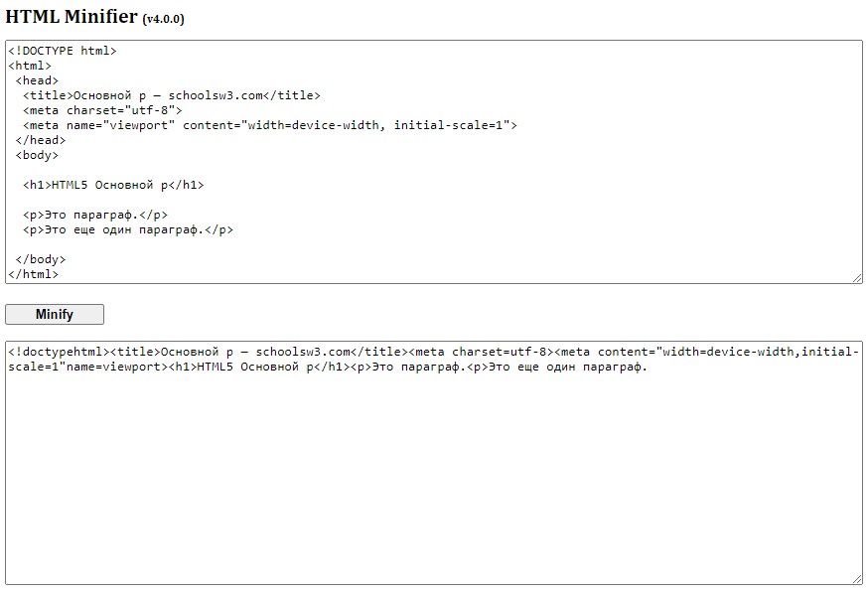This screenshot has height=594, width=868.
Task: Click the output textarea resize grip
Action: point(857,578)
